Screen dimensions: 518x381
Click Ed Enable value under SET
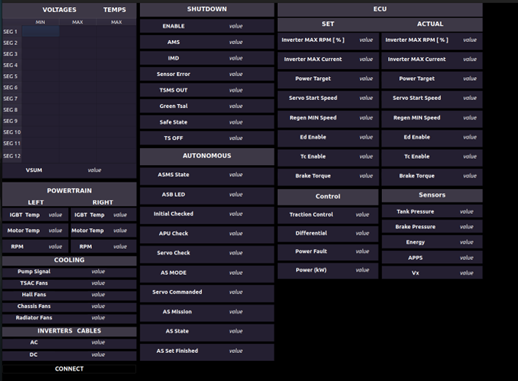pyautogui.click(x=366, y=137)
